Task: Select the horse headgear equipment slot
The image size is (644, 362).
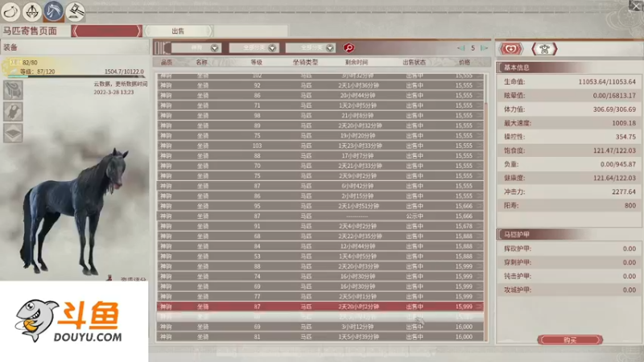Action: click(x=13, y=90)
